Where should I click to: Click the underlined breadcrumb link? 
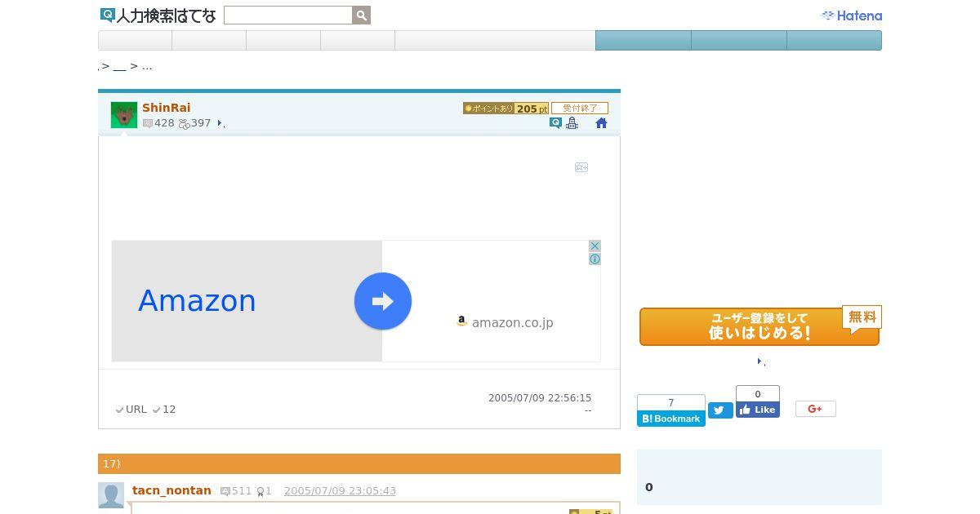click(x=119, y=67)
